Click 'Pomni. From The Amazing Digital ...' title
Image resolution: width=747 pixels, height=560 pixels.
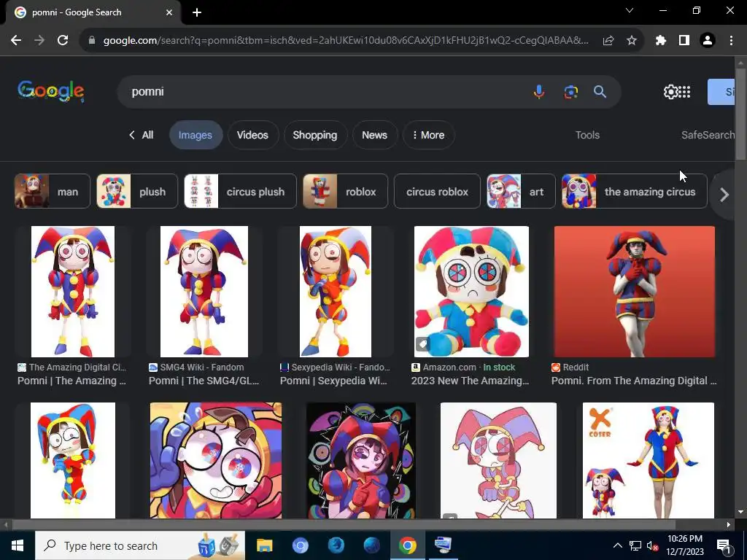(x=634, y=381)
